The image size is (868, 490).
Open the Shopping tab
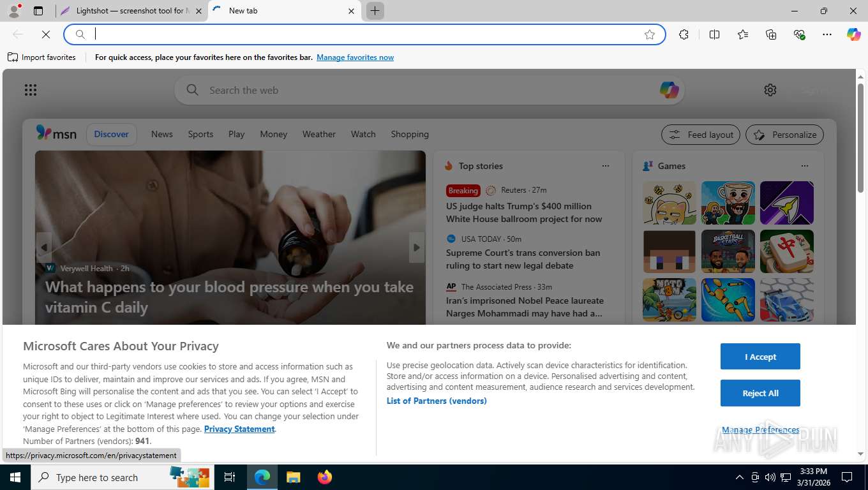tap(410, 134)
